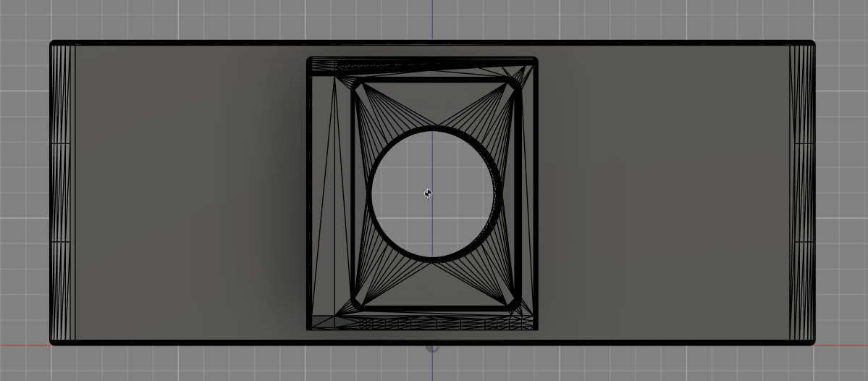Click the 3D cursor inside the circular hole
The image size is (868, 381).
pyautogui.click(x=428, y=193)
